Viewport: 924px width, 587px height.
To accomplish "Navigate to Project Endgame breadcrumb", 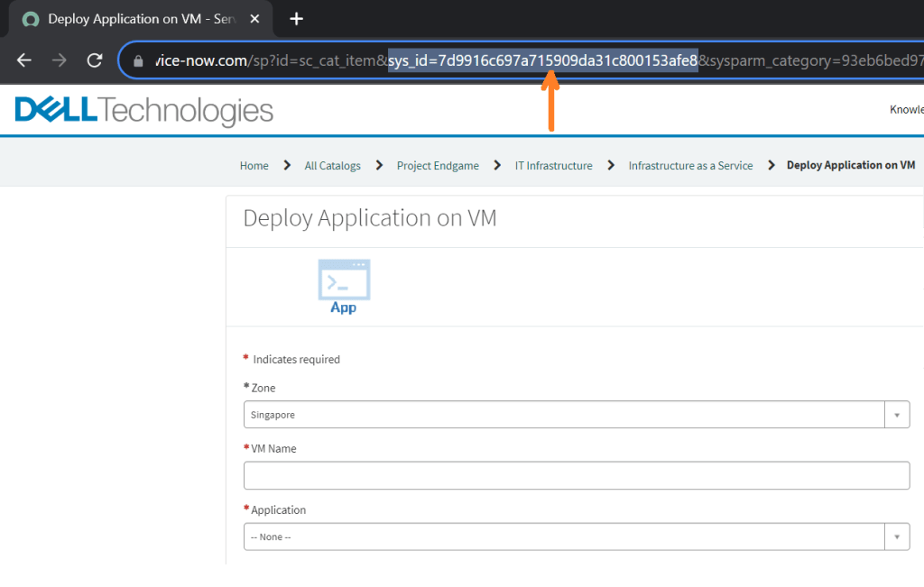I will tap(438, 166).
